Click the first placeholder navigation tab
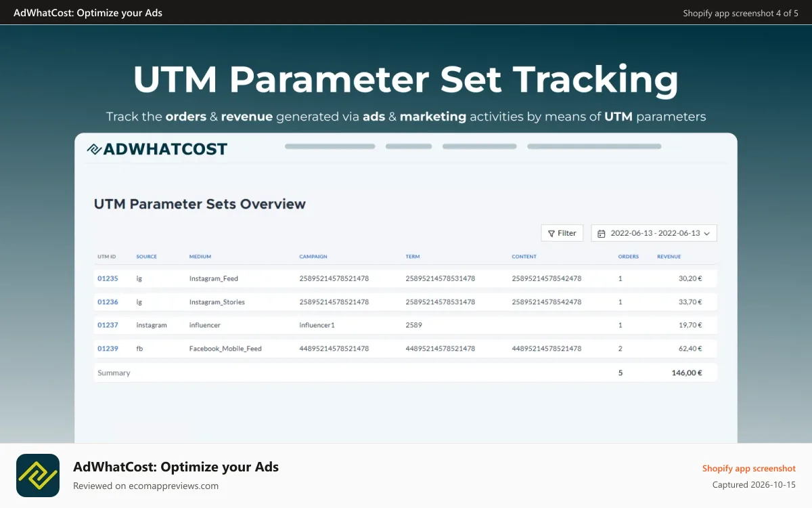 (x=330, y=146)
